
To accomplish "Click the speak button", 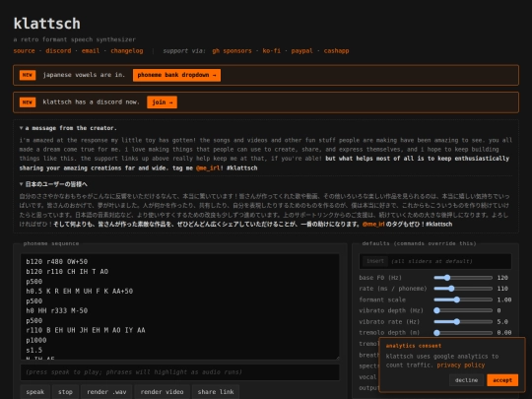I will point(34,392).
